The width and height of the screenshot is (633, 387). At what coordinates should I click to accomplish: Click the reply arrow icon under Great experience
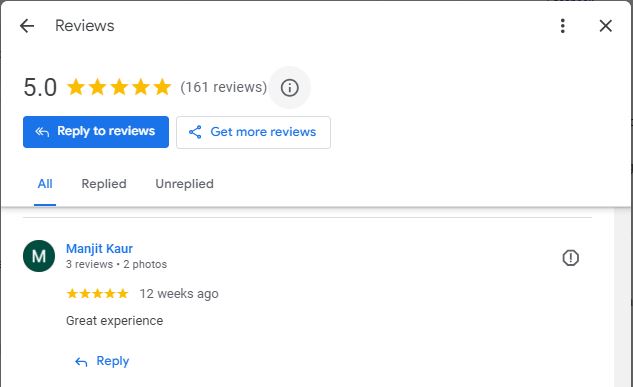coord(81,362)
